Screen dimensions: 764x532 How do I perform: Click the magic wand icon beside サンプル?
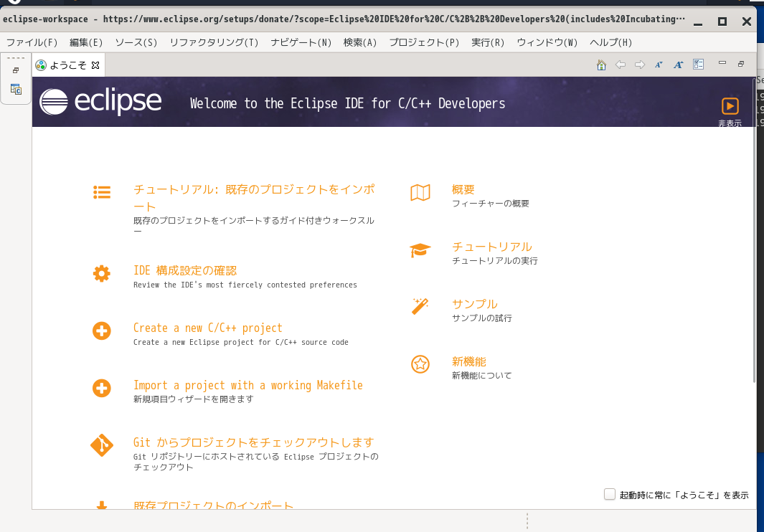(420, 306)
